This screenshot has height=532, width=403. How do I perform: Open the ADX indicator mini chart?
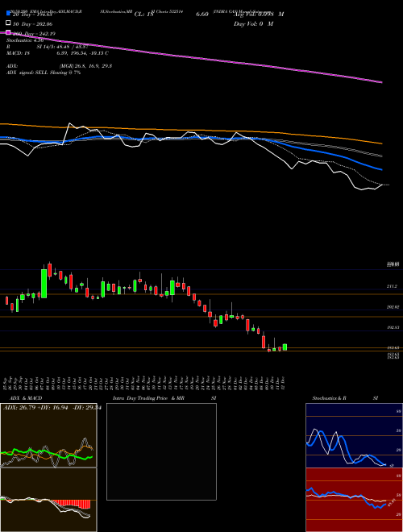(48, 435)
